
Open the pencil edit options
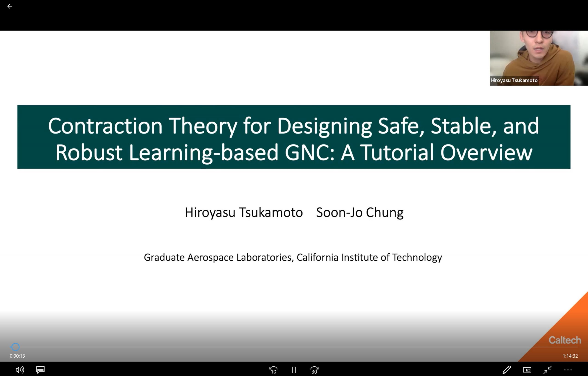507,370
